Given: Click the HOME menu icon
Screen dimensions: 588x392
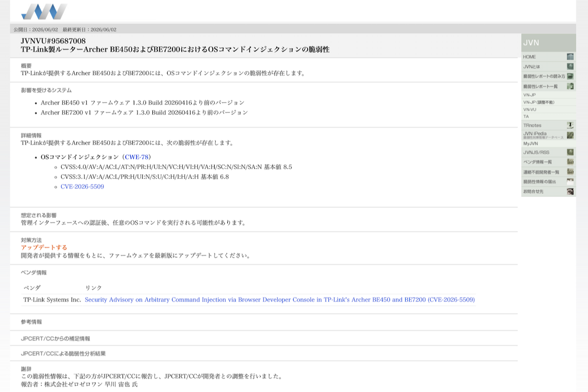Looking at the screenshot, I should 570,57.
